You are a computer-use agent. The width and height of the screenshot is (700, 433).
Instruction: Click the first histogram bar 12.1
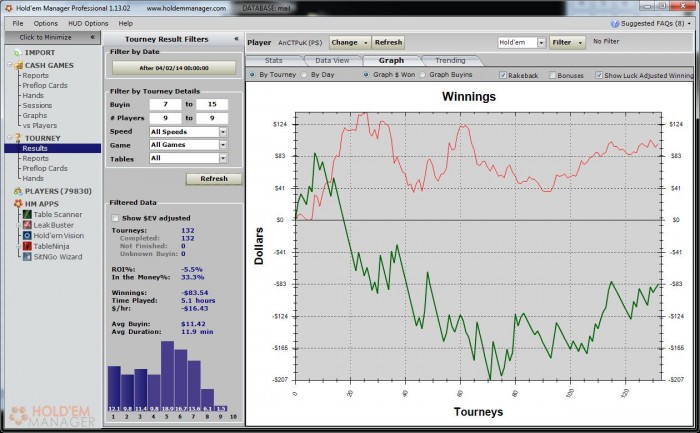coord(114,388)
